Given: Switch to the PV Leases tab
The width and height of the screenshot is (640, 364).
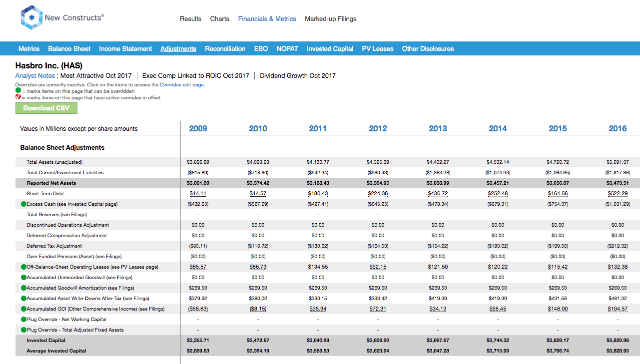Looking at the screenshot, I should click(378, 49).
